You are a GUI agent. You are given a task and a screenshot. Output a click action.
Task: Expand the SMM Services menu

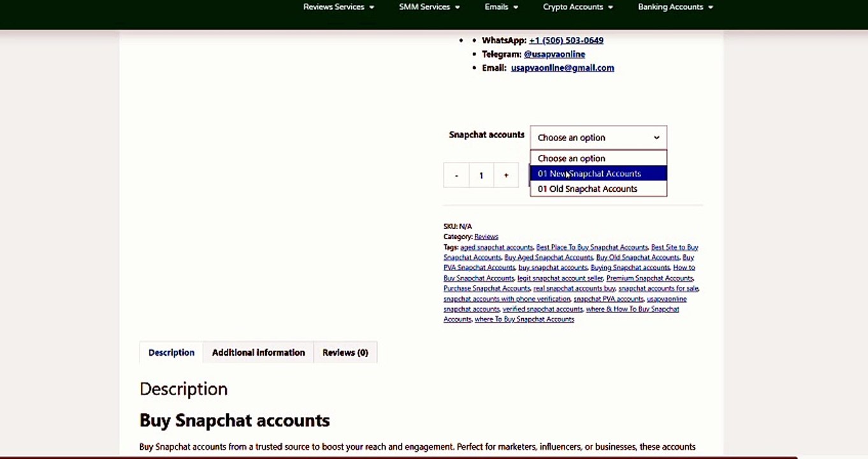click(x=429, y=7)
